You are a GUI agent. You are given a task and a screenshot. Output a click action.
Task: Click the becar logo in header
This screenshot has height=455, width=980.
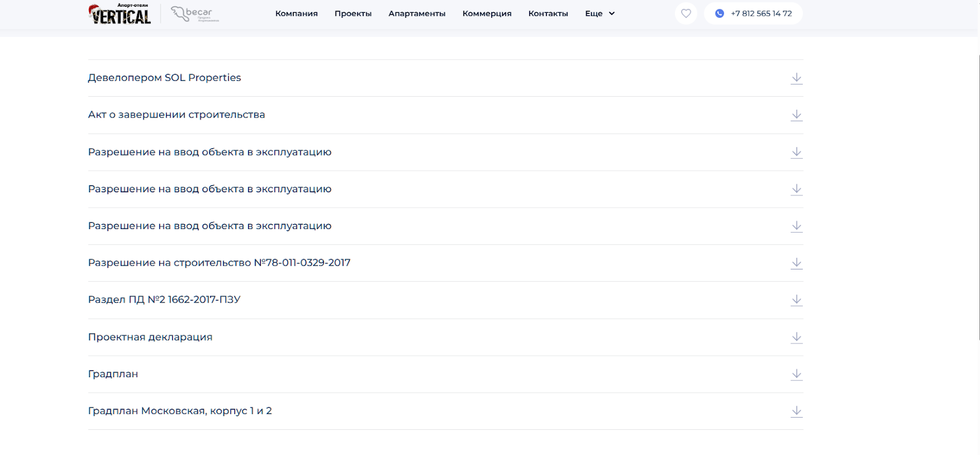pos(195,13)
